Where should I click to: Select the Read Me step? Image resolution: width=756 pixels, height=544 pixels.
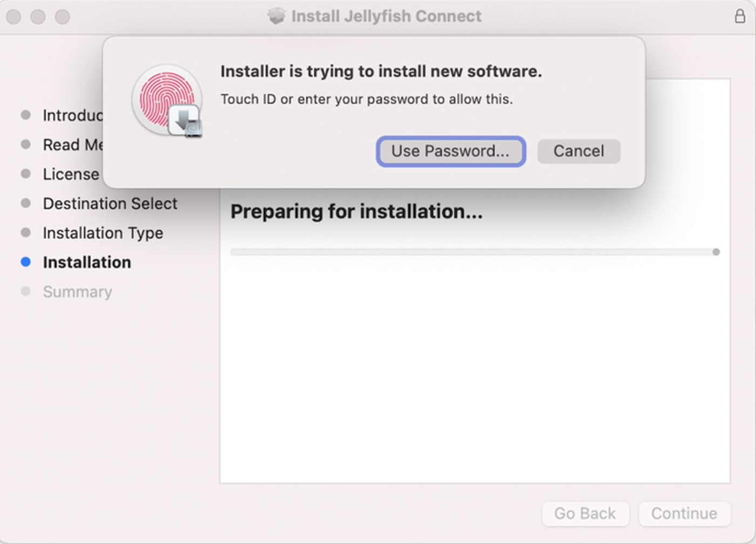tap(72, 145)
